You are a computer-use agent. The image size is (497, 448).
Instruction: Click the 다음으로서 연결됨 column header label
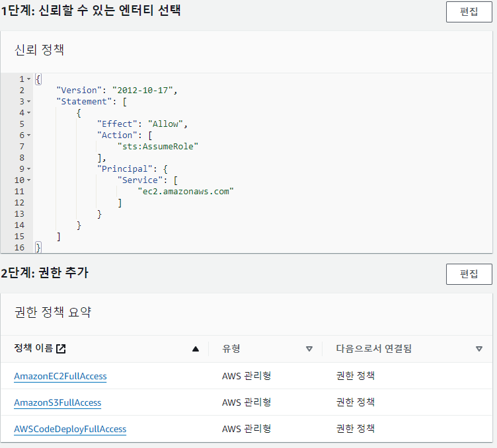click(373, 348)
